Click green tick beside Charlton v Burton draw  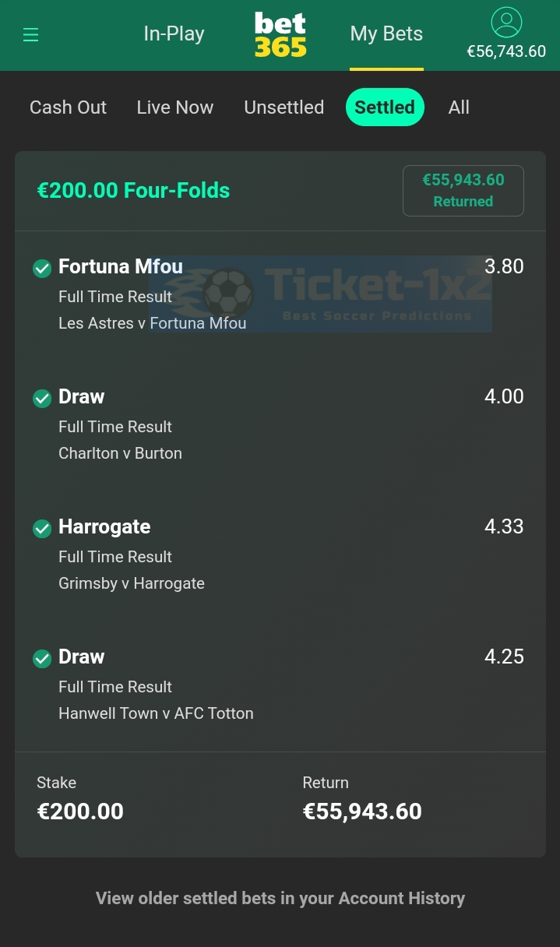point(42,398)
